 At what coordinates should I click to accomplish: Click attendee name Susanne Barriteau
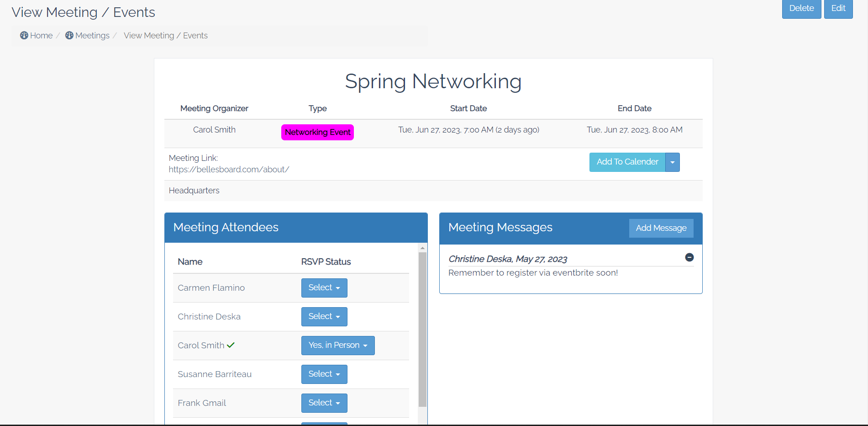coord(215,374)
